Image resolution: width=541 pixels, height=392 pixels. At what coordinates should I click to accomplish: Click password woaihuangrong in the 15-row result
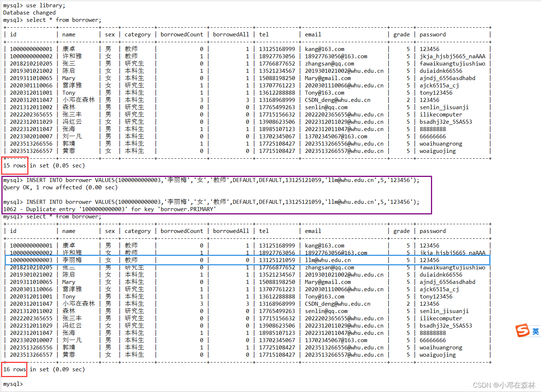pos(441,144)
